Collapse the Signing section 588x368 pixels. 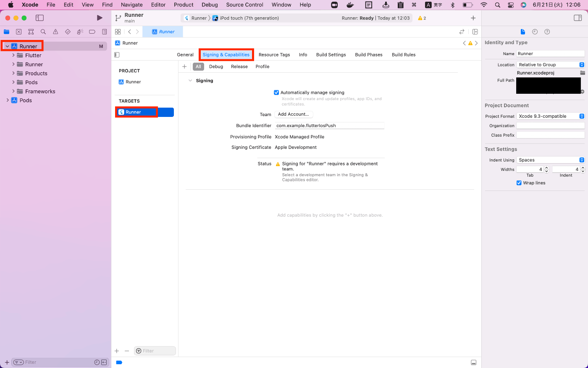[190, 80]
